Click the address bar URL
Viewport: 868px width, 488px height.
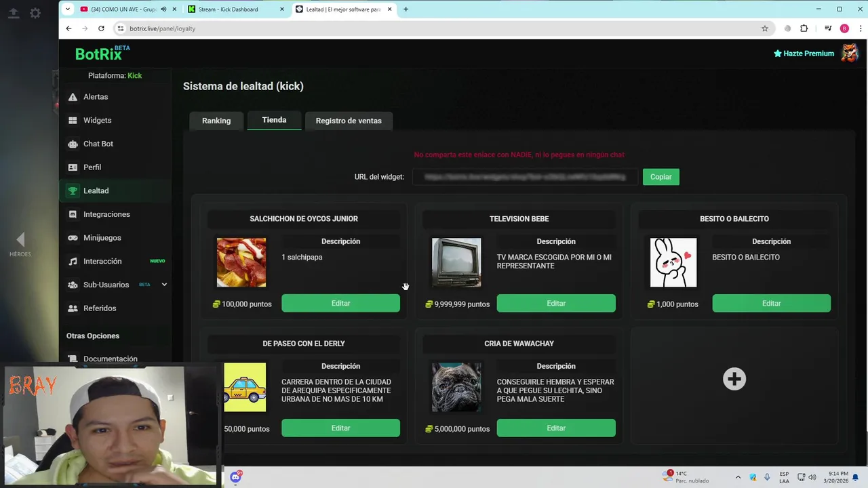tap(162, 28)
